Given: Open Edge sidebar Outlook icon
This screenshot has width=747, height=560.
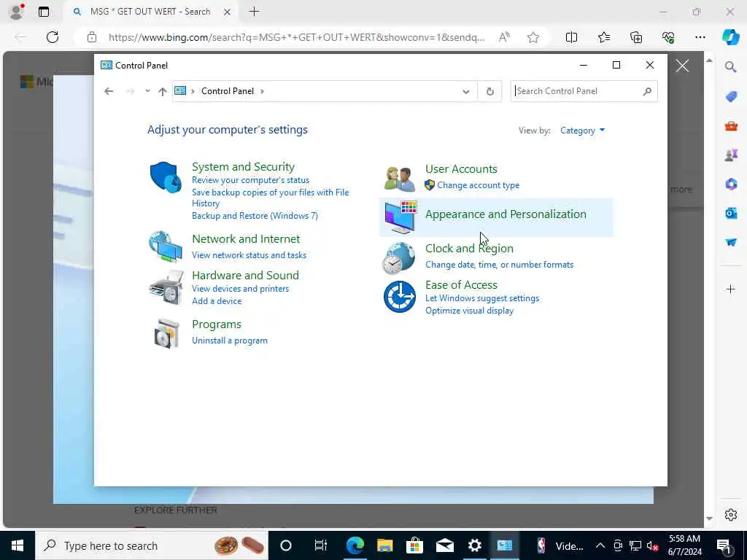Looking at the screenshot, I should pos(731,214).
